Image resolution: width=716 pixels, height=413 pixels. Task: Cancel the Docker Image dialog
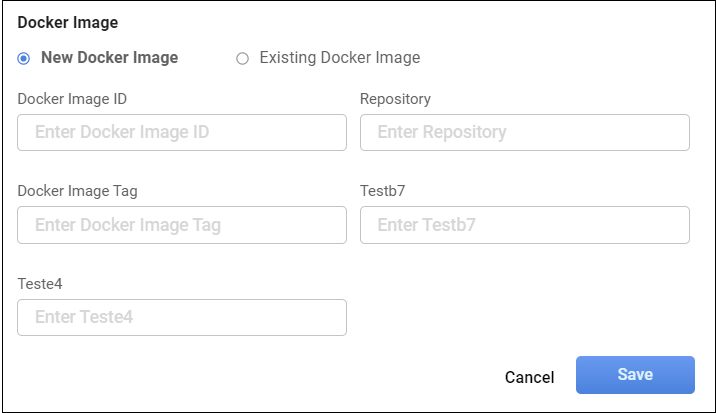(529, 377)
